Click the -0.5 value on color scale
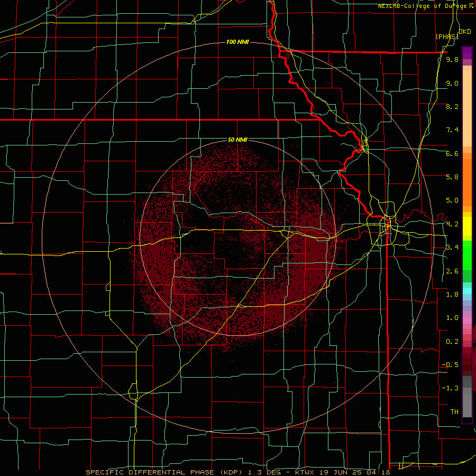 [x=450, y=364]
